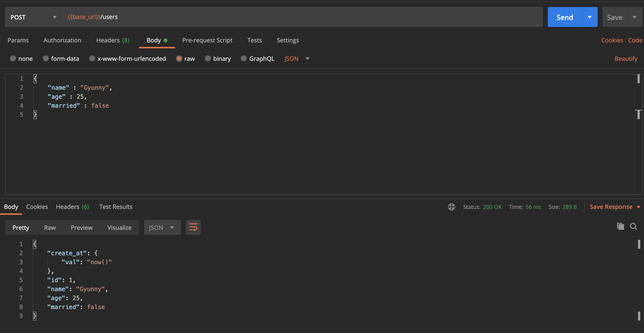Collapse the create_at object fold marker
This screenshot has width=644, height=333.
point(28,253)
